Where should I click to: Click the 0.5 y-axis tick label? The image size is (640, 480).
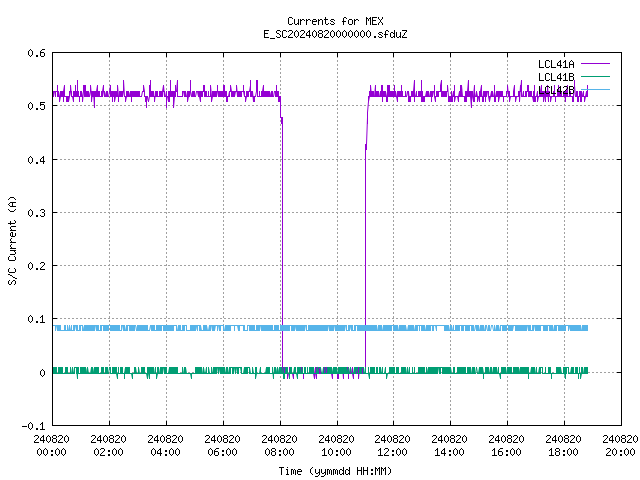point(36,106)
